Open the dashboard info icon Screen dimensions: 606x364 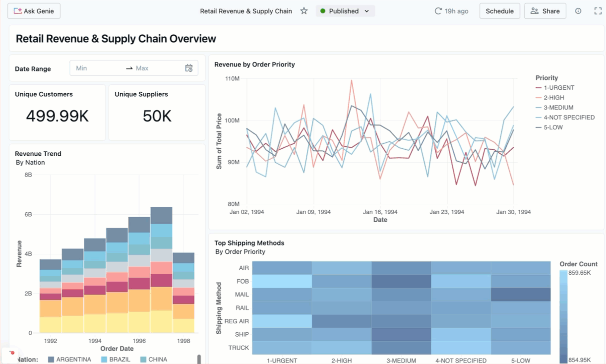pos(578,10)
